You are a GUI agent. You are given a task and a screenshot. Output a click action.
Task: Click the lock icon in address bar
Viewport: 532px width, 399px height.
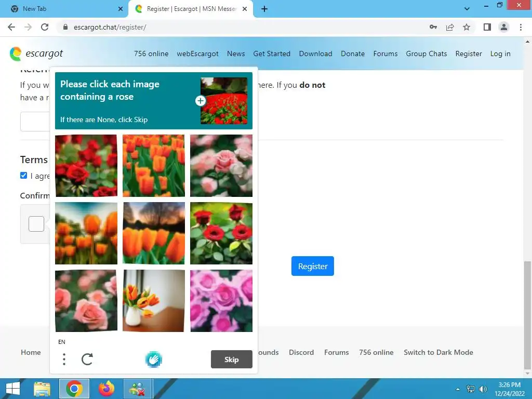click(65, 27)
